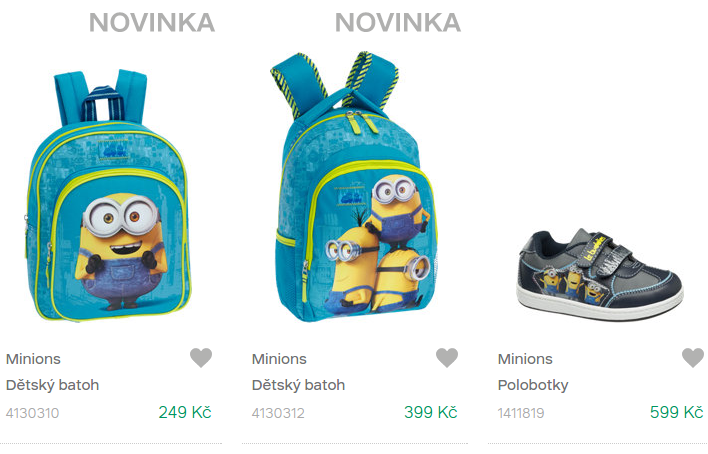Open the single Minion backpack image
The image size is (708, 454).
coord(108,195)
